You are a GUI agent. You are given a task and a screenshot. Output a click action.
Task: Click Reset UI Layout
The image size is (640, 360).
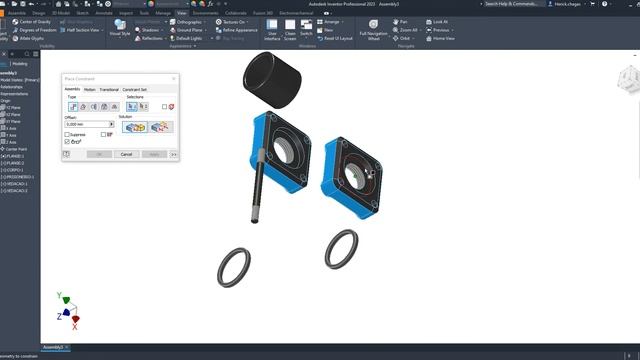tap(335, 38)
